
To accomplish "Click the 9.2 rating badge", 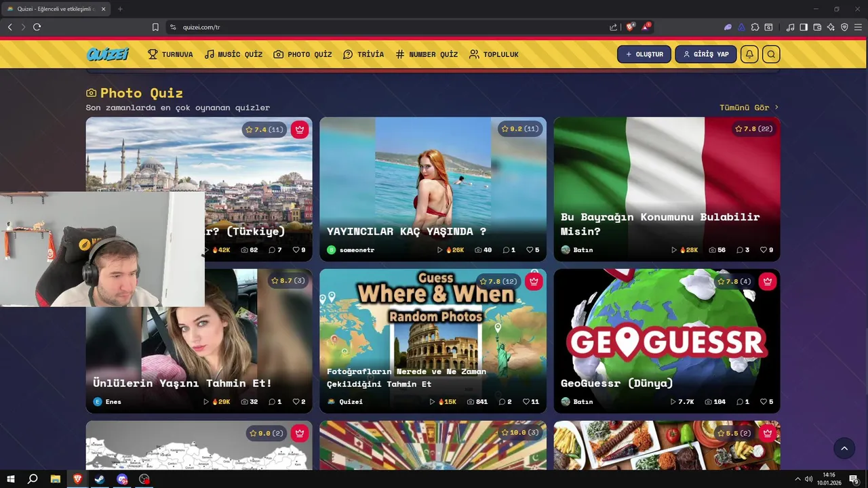I will 520,129.
